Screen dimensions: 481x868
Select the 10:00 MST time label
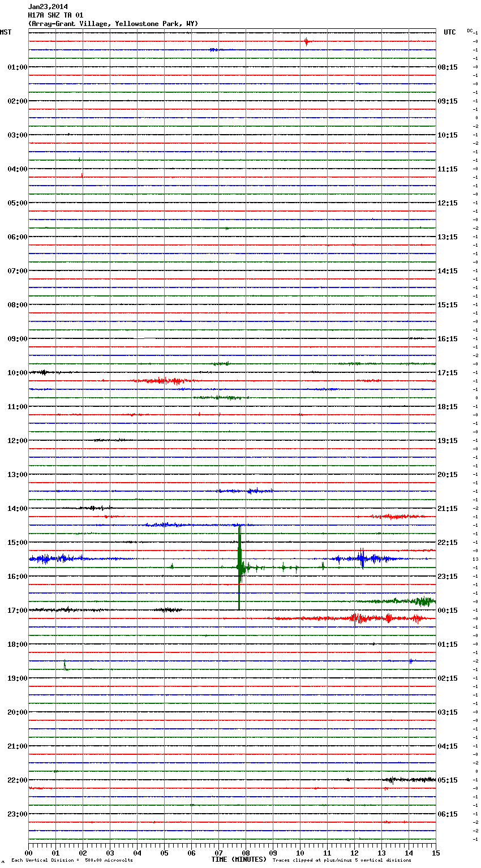pos(18,373)
